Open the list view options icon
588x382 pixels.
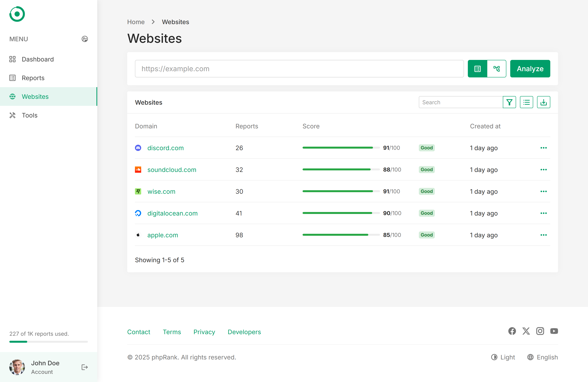[x=526, y=102]
